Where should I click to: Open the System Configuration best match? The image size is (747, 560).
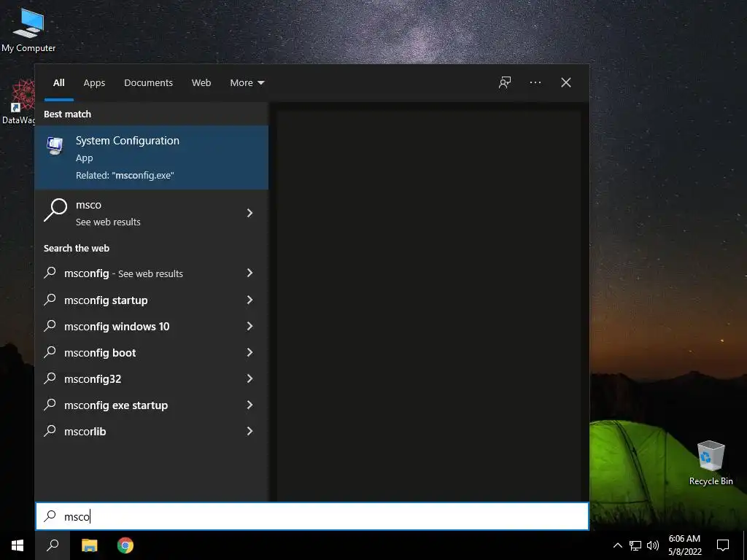click(152, 157)
